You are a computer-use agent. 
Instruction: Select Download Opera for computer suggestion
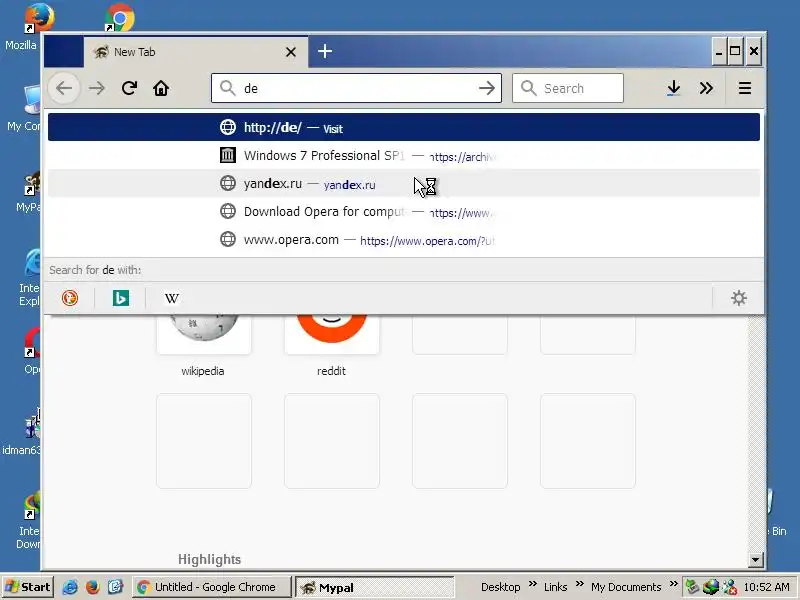(404, 211)
